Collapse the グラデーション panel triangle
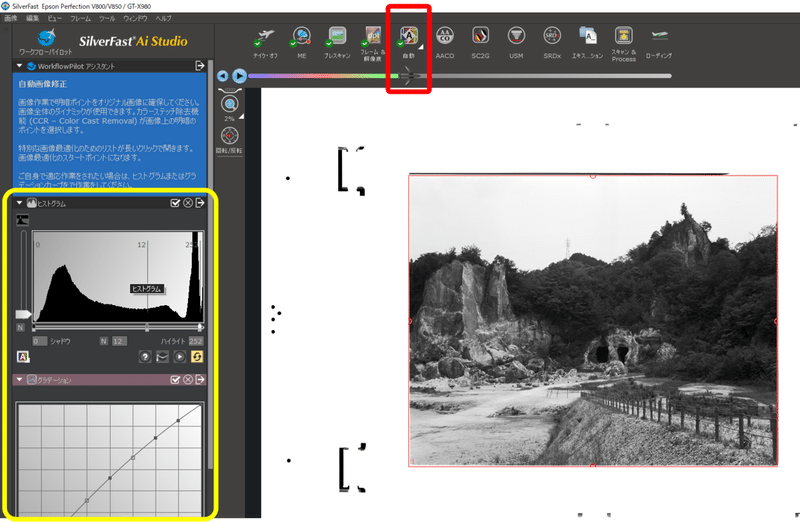 click(x=19, y=380)
